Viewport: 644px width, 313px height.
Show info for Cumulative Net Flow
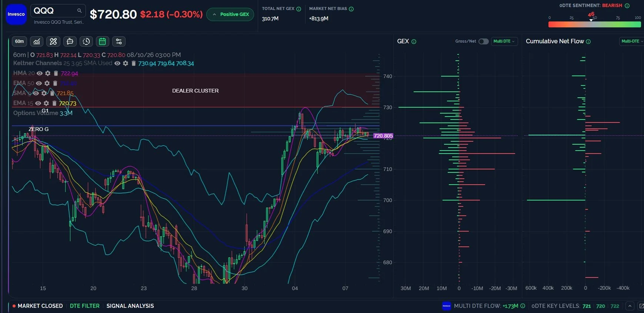click(588, 41)
